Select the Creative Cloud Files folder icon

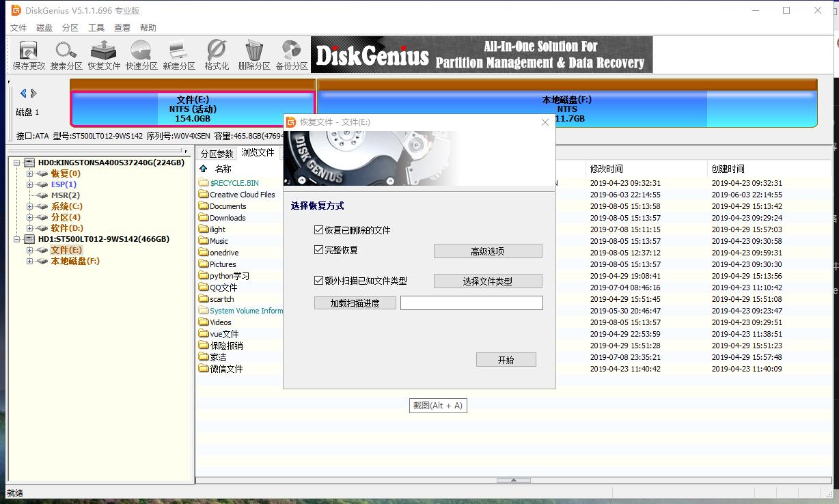coord(204,195)
